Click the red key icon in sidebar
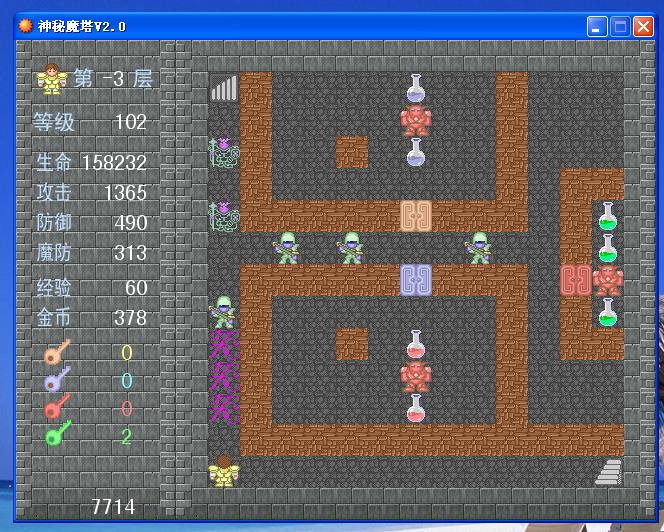664x532 pixels. 57,406
